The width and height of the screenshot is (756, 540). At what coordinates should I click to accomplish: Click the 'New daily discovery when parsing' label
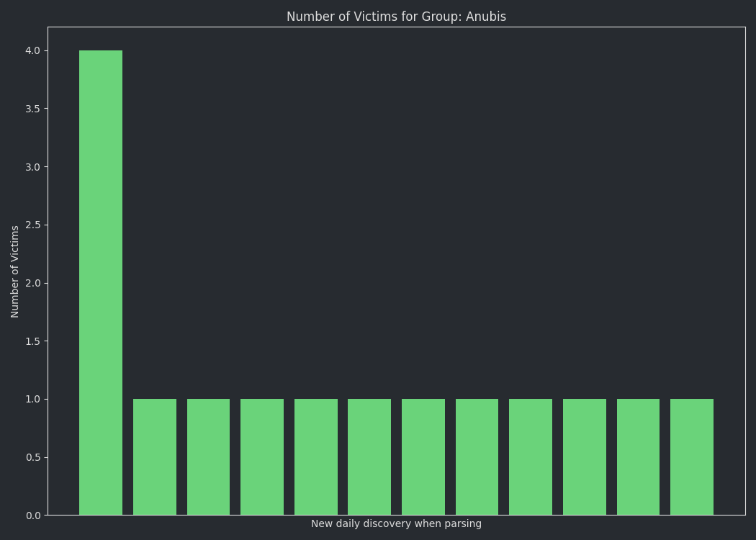[x=396, y=524]
